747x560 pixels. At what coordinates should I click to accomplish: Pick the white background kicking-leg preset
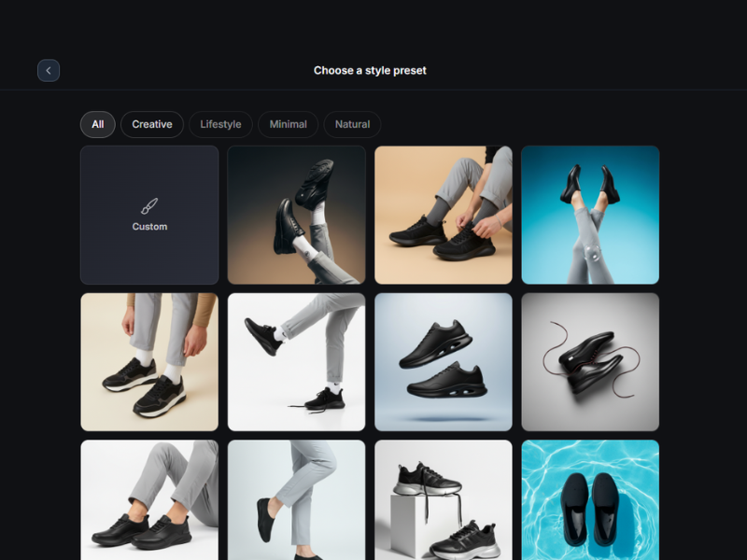coord(296,362)
